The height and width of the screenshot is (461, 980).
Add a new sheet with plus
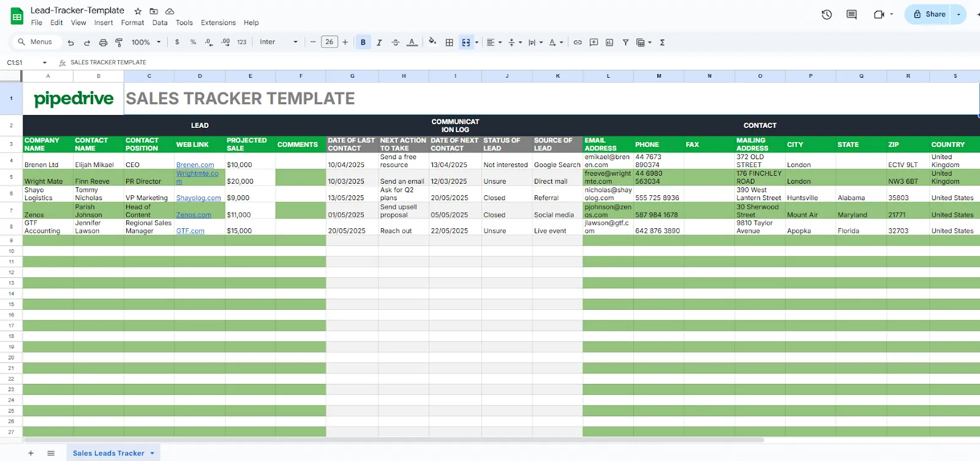tap(31, 453)
